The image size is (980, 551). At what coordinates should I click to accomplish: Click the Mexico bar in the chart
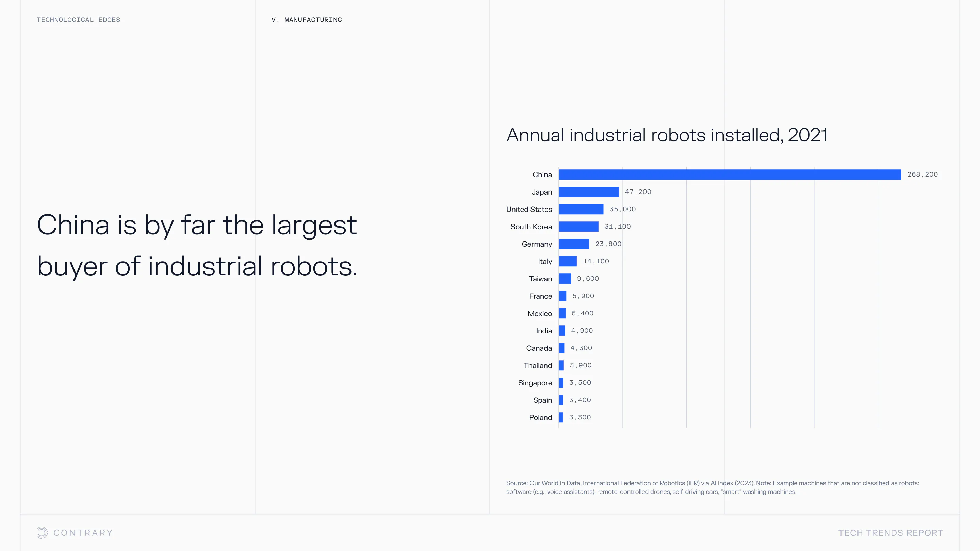[562, 313]
